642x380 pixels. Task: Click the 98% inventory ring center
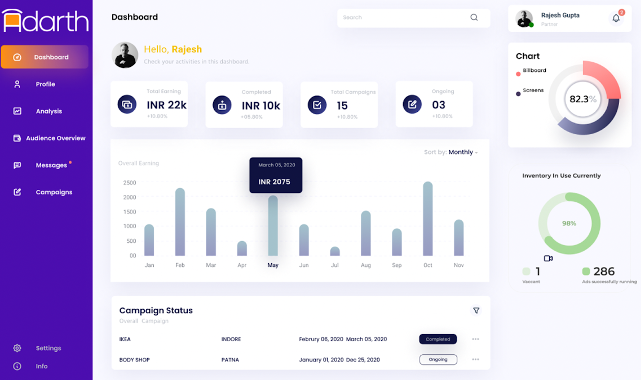click(569, 224)
